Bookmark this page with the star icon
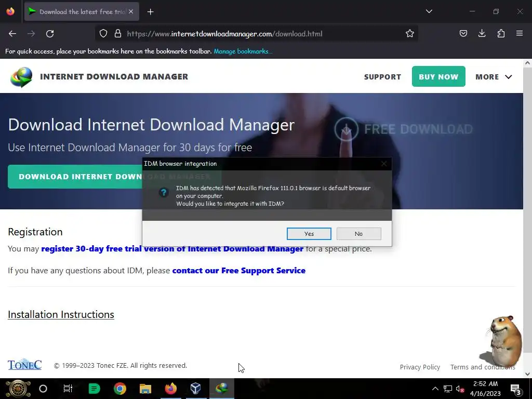 pyautogui.click(x=409, y=34)
